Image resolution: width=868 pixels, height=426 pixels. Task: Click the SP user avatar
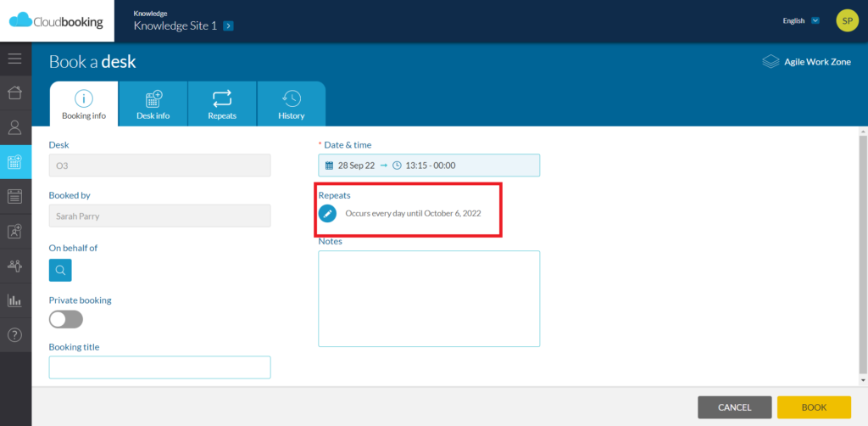847,21
